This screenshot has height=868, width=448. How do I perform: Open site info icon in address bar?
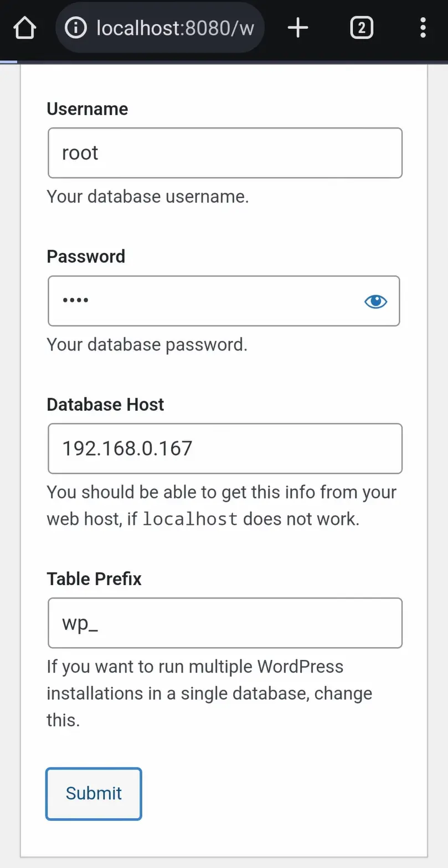76,27
